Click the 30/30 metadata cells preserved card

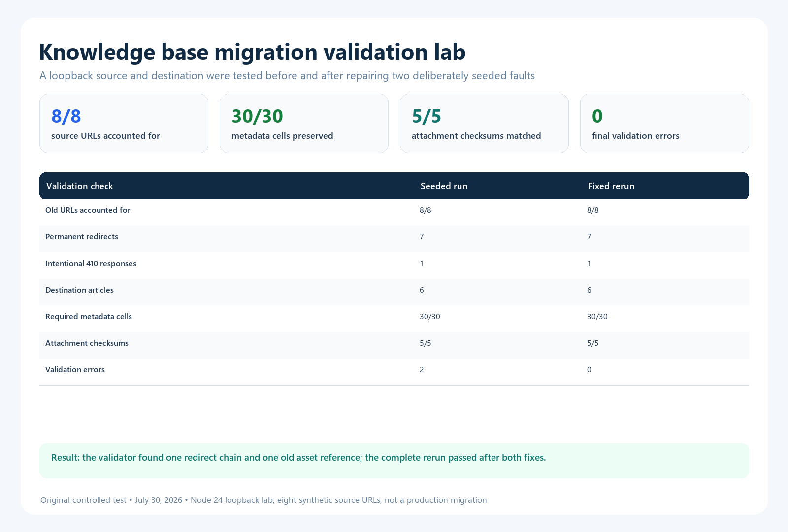click(x=304, y=123)
